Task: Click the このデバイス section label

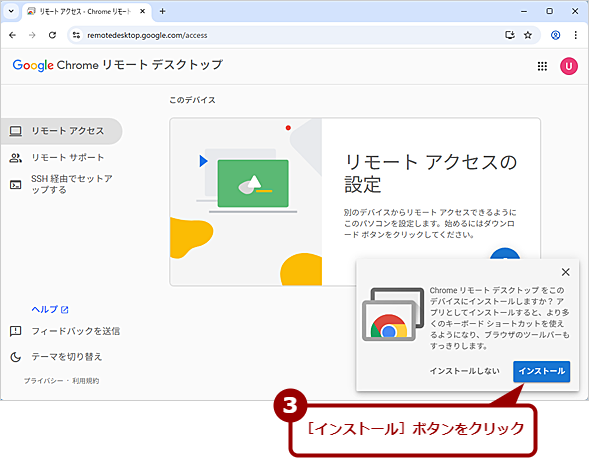Action: [192, 100]
